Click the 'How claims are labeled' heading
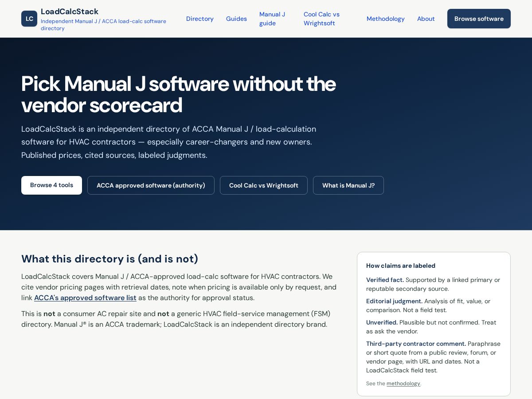Screen dimensions: 532x399 point(401,266)
